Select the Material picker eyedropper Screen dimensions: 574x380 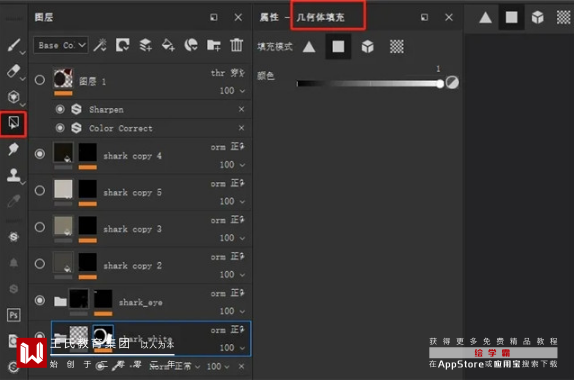coord(14,201)
